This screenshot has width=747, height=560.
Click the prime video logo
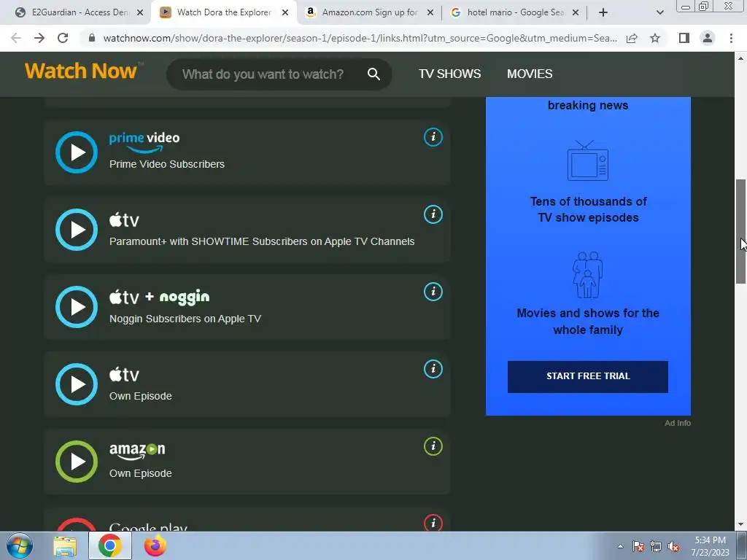144,142
